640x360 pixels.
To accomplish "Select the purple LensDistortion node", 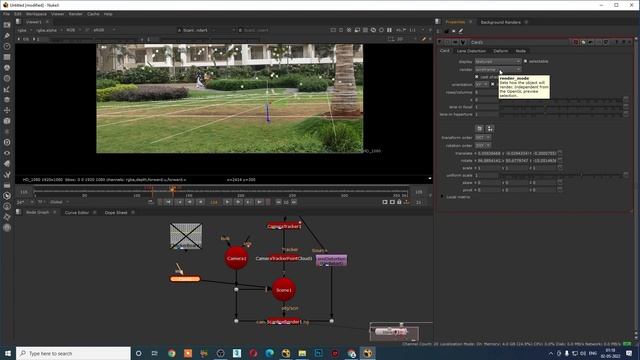I will pos(331,260).
